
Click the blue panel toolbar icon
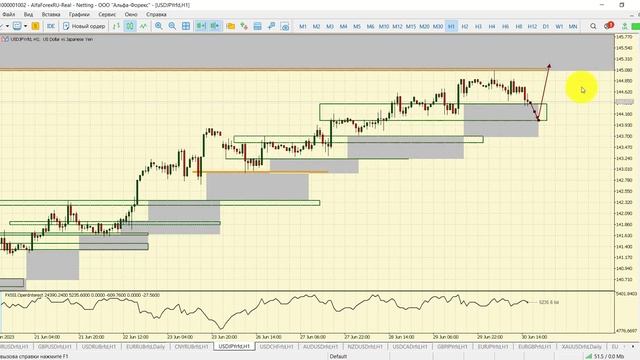pos(258,26)
